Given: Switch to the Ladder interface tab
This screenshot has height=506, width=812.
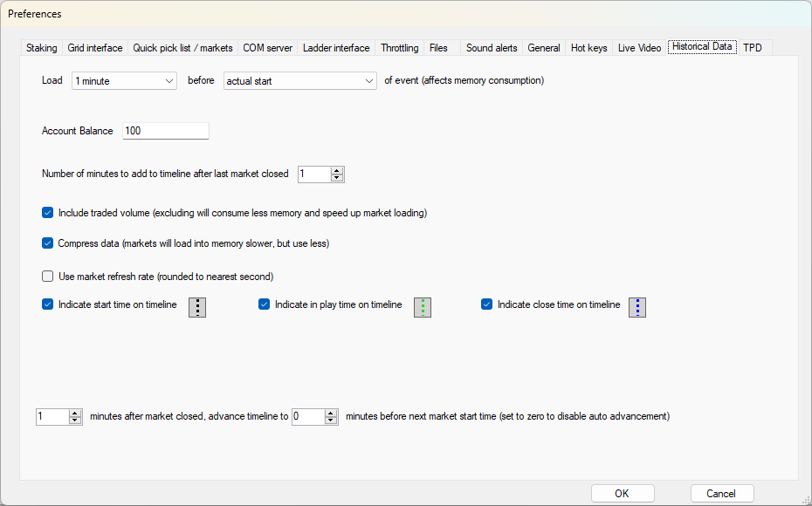Looking at the screenshot, I should click(336, 48).
